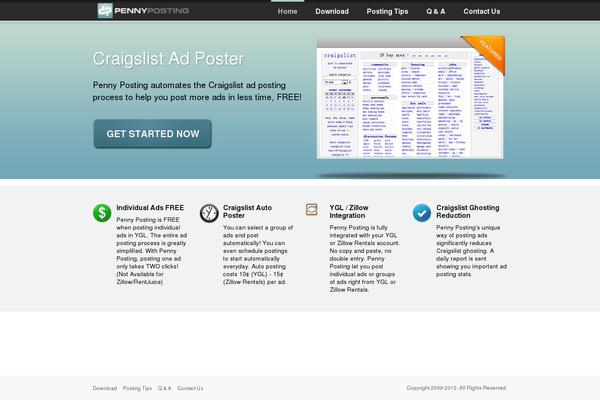Open the Download page from top menu

pos(332,11)
